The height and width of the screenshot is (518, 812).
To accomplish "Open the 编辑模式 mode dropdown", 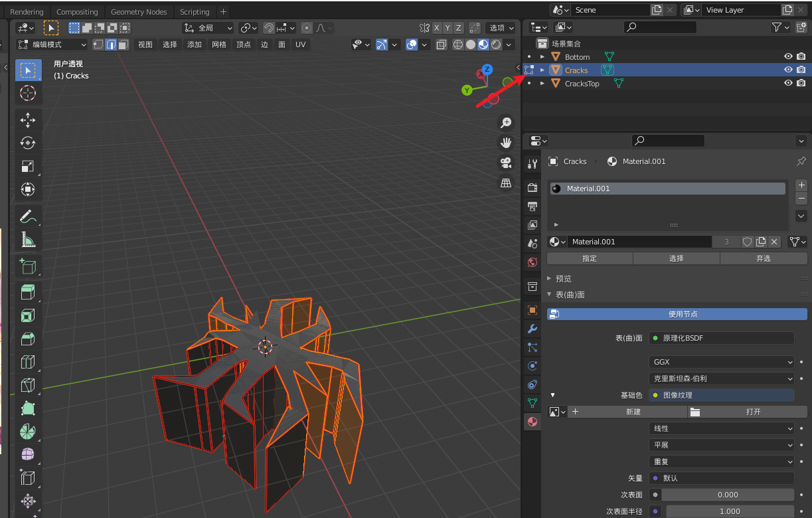I will point(52,44).
